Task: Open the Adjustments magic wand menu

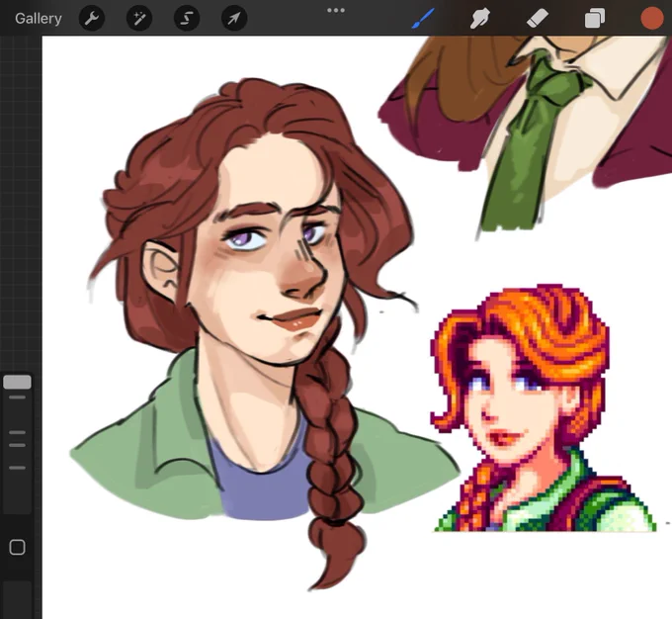Action: point(139,19)
